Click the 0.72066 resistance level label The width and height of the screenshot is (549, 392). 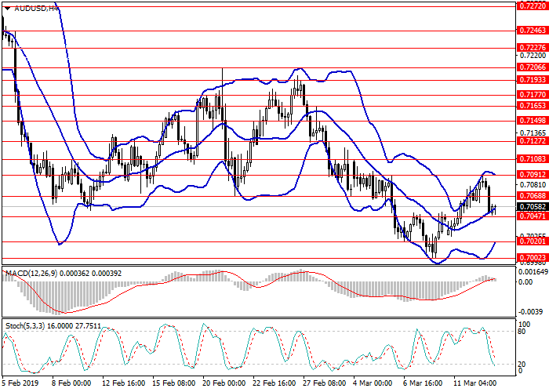click(531, 68)
